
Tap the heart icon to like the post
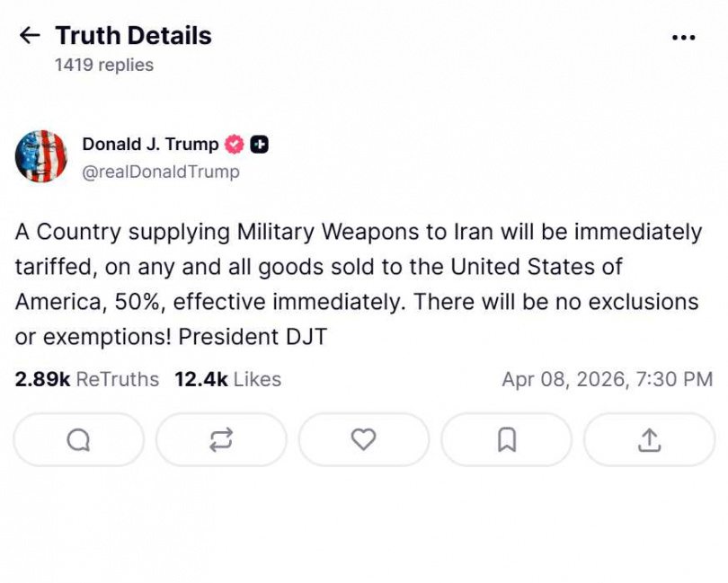363,439
